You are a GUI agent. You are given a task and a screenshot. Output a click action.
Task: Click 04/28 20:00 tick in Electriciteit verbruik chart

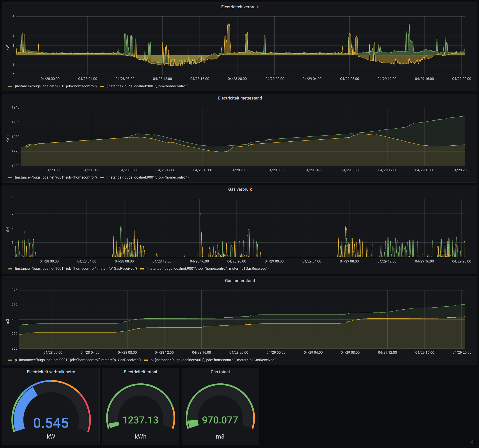(237, 79)
